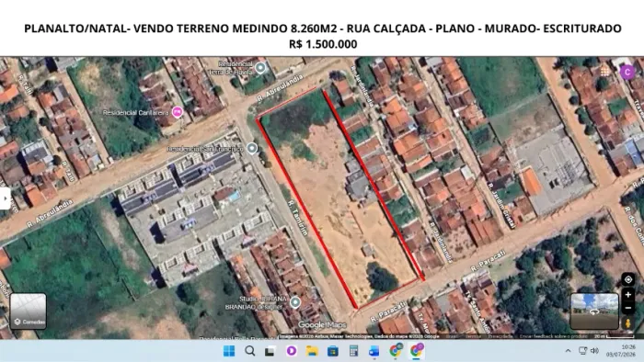Screen dimensions: 644x362
Task: Show hidden system tray icons
Action: (568, 351)
